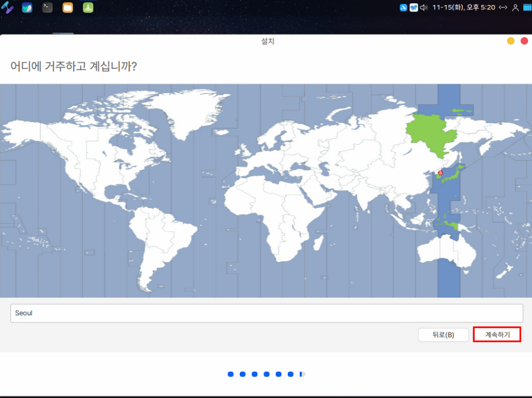
Task: Click the white butterfly tray icon
Action: click(x=413, y=8)
